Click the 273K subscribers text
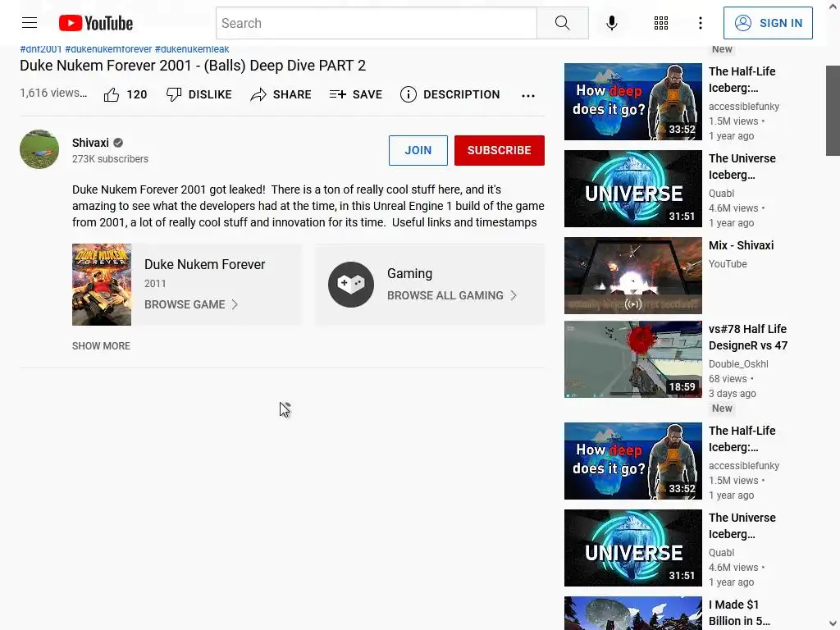 coord(111,159)
